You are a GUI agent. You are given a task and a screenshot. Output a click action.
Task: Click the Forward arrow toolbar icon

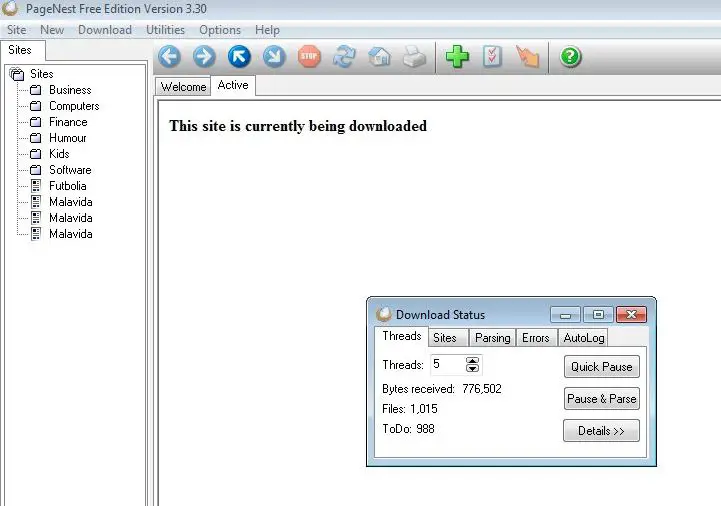[204, 57]
